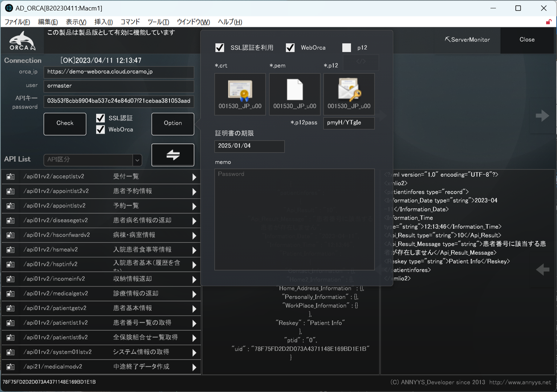
Task: Open http://www.annyys.net link
Action: point(520,382)
